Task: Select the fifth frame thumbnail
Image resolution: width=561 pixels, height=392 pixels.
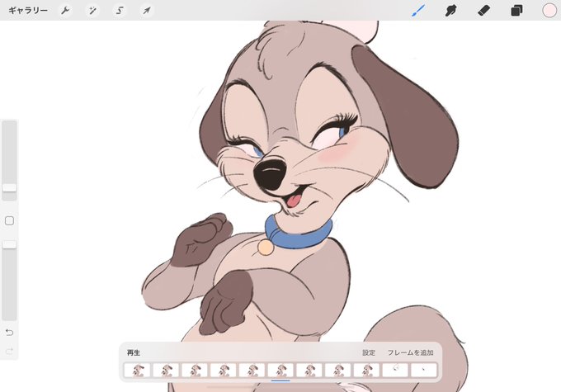Action: [252, 371]
